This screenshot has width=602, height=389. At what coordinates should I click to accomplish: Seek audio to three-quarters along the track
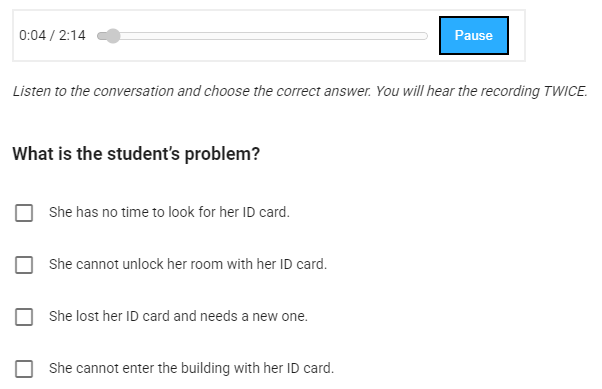[345, 36]
